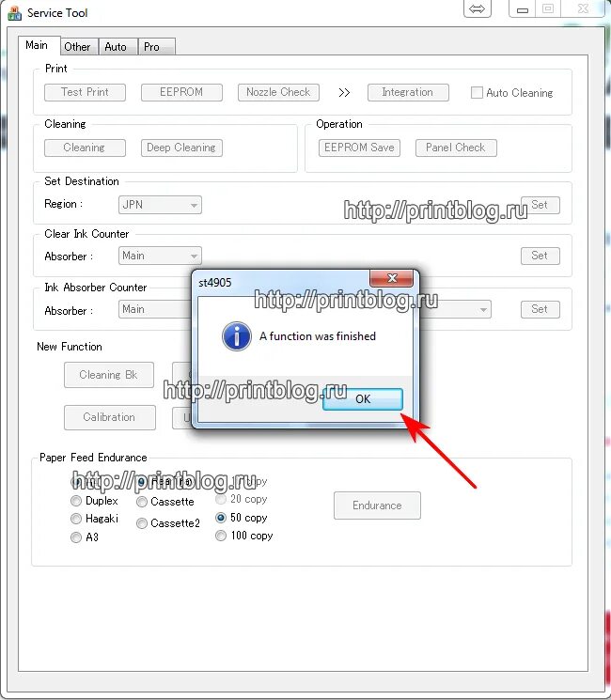Click the 'Paper Feed Endurance' group label
Screen dimensions: 611x700
pyautogui.click(x=93, y=458)
